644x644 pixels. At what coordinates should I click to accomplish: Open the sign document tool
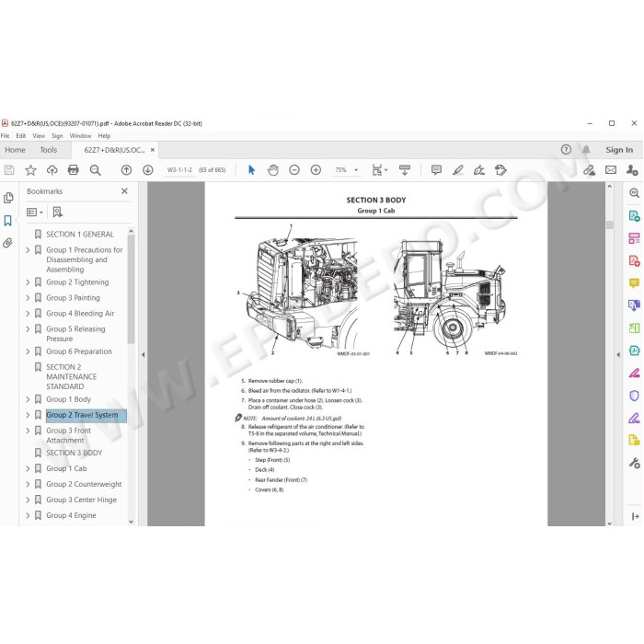pos(479,170)
